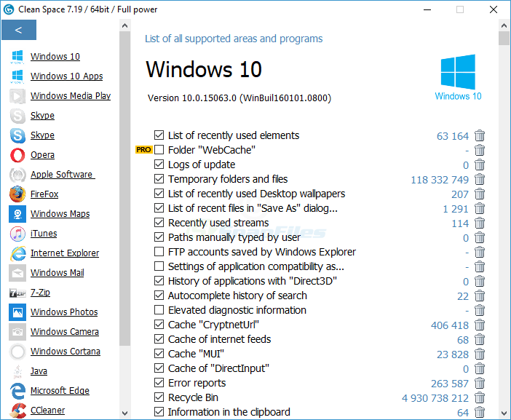This screenshot has width=511, height=420.
Task: Click the Windows Camera icon
Action: 17,332
